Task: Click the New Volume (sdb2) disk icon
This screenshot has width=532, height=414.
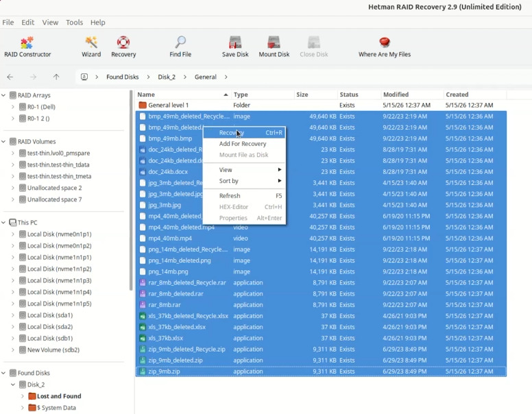Action: click(x=23, y=350)
